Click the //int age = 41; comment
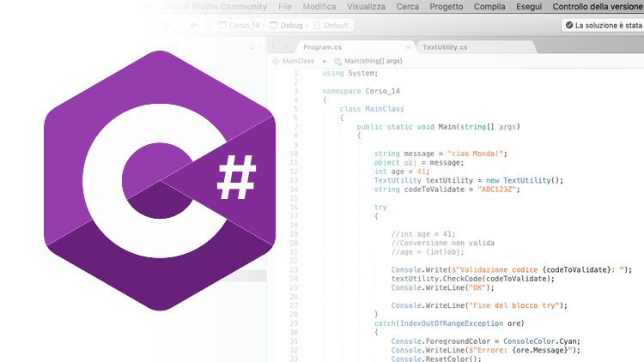644x362 pixels. [x=423, y=234]
